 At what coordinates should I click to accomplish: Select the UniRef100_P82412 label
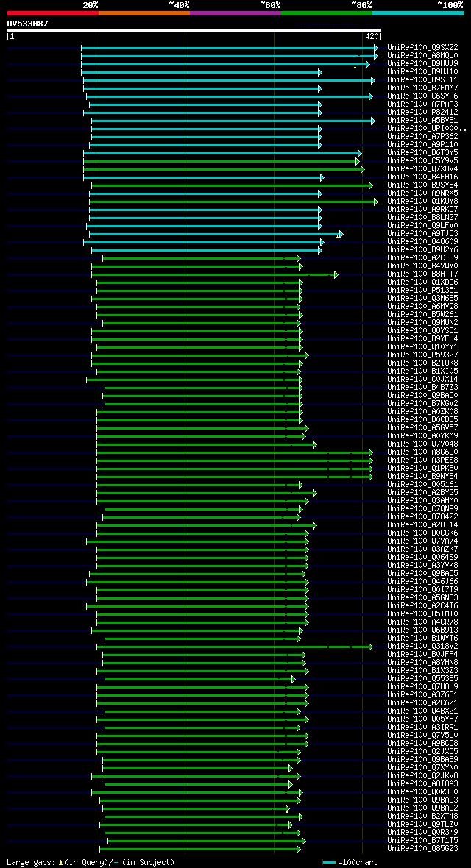click(422, 113)
